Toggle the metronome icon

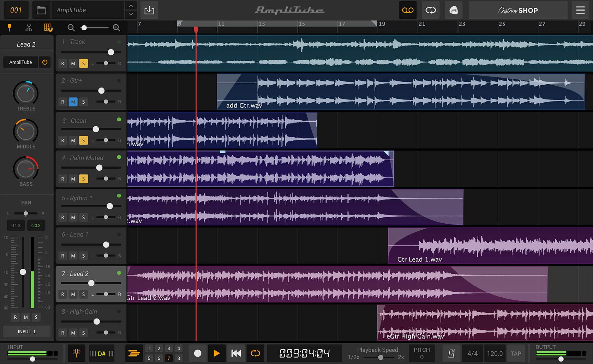click(x=451, y=353)
